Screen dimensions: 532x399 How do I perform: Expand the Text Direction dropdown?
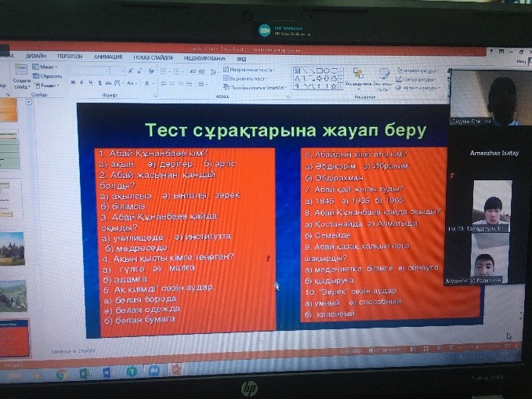pos(251,70)
